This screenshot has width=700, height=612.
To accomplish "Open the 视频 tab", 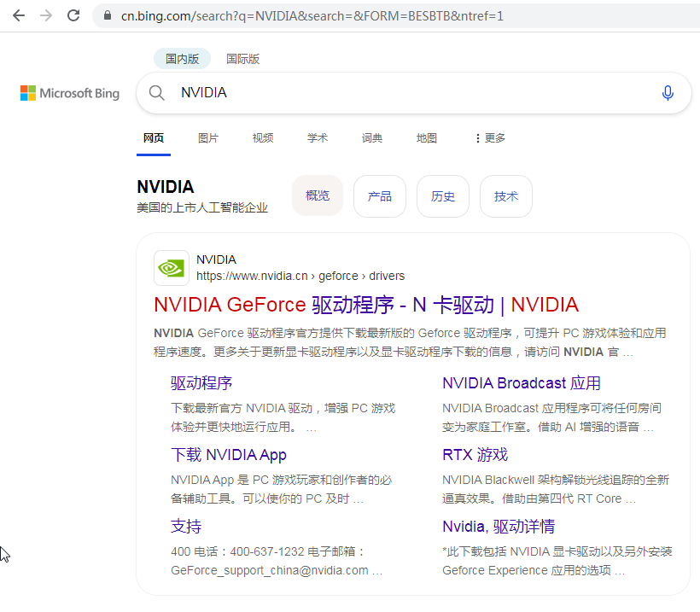I will [x=263, y=138].
